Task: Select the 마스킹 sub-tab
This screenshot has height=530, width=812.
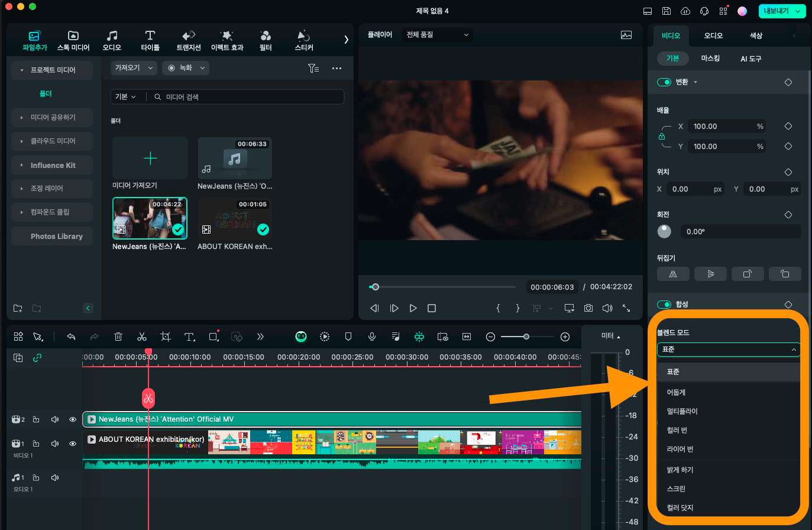Action: coord(710,59)
